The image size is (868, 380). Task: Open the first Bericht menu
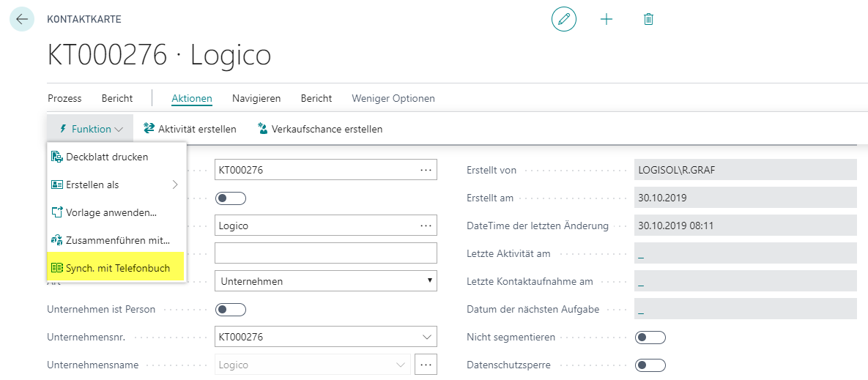(x=116, y=98)
